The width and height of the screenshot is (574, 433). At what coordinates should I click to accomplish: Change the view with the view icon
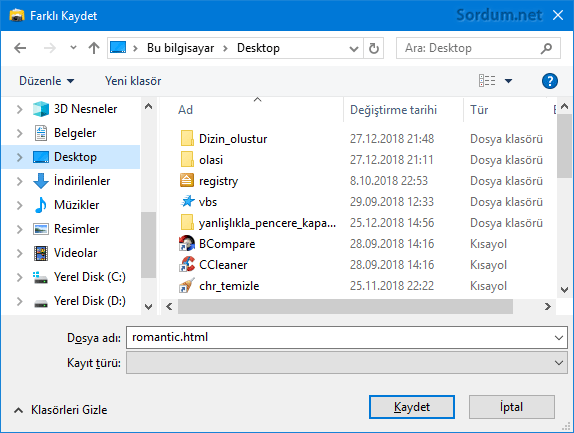[x=487, y=81]
